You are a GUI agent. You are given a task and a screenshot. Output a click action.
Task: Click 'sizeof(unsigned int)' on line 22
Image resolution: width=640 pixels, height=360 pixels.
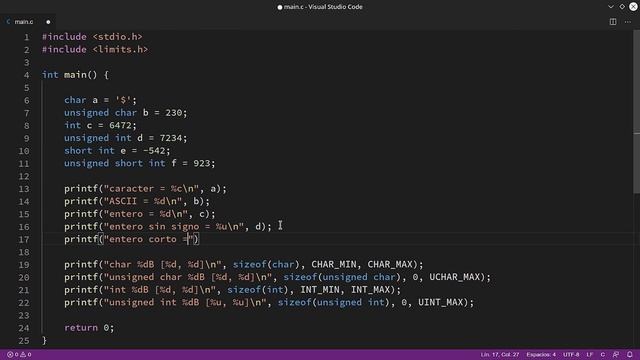click(334, 302)
